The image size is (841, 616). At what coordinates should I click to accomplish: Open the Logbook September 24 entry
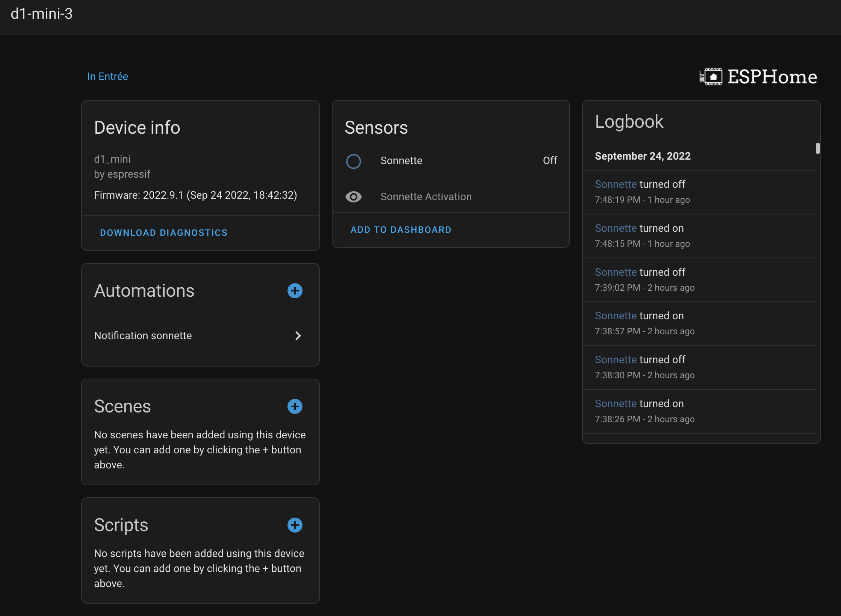(x=643, y=155)
